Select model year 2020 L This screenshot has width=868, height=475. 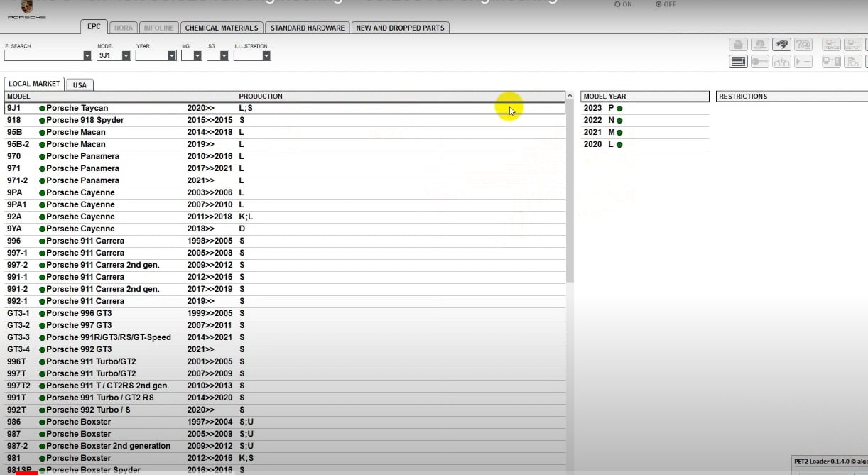(x=645, y=144)
